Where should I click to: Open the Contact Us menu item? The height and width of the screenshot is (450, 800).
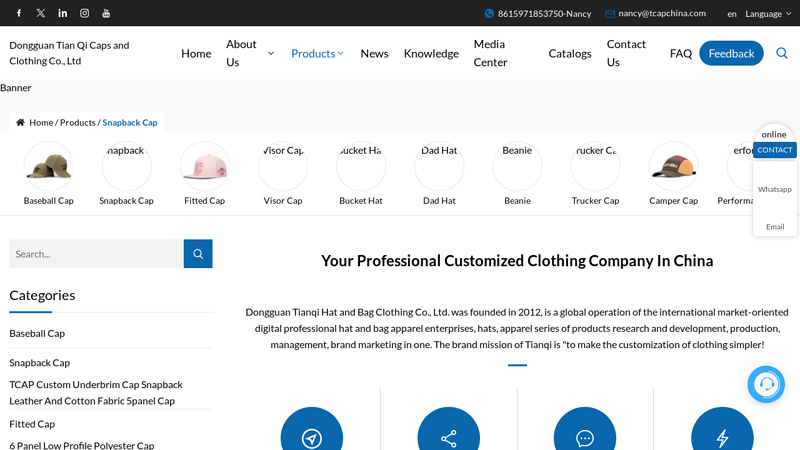[x=626, y=53]
